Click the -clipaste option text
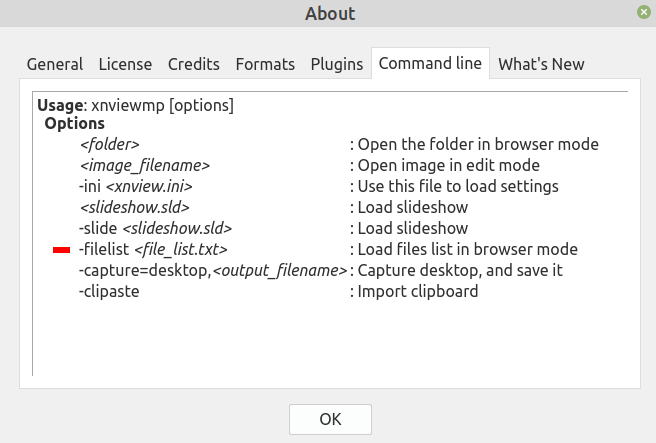 110,292
